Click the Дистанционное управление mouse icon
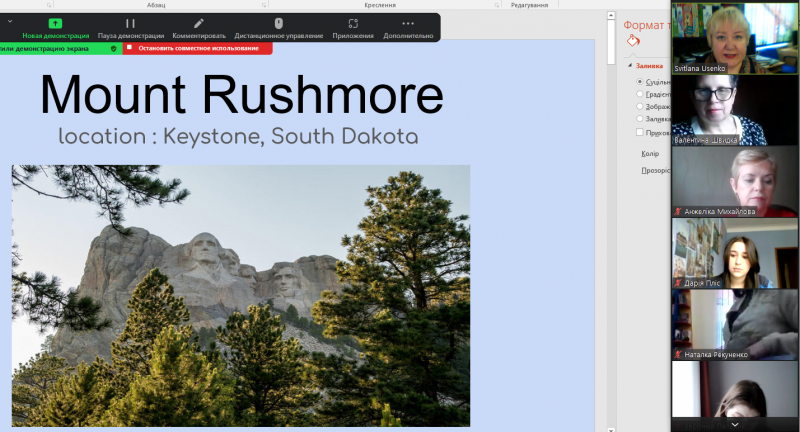Viewport: 800px width, 432px height. (x=279, y=23)
